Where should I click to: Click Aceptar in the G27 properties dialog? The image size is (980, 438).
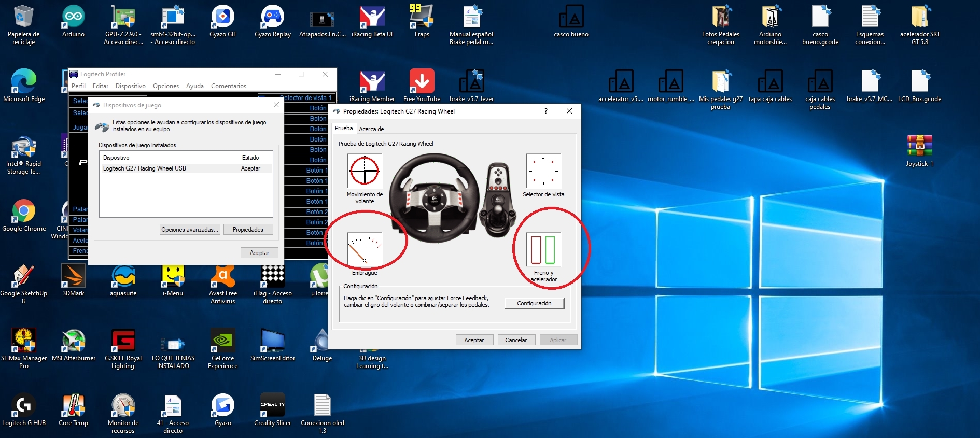[x=474, y=340]
